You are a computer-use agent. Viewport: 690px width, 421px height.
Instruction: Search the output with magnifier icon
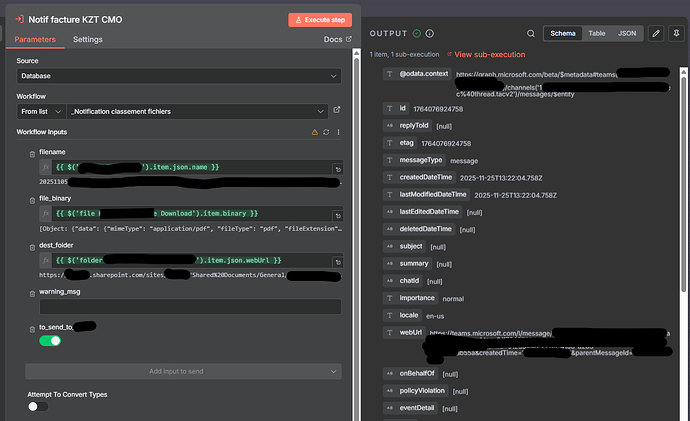pos(531,33)
